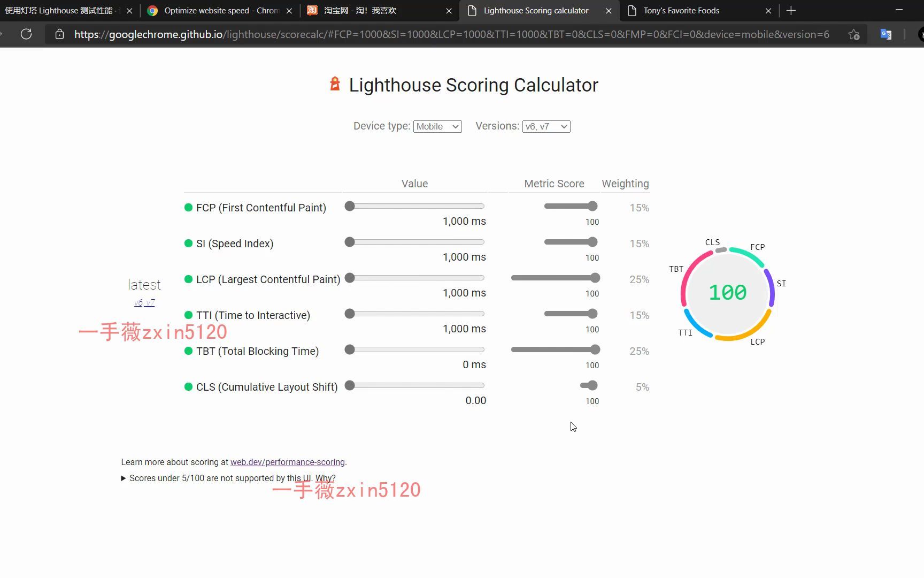Reload the page with the refresh icon
The width and height of the screenshot is (924, 578).
pyautogui.click(x=26, y=34)
